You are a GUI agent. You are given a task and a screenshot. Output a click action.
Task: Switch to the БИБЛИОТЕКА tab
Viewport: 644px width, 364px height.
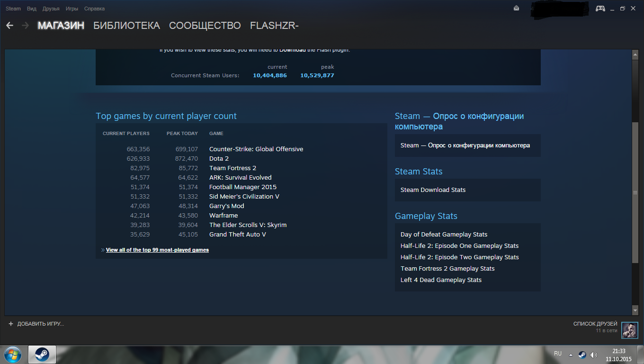(x=127, y=26)
